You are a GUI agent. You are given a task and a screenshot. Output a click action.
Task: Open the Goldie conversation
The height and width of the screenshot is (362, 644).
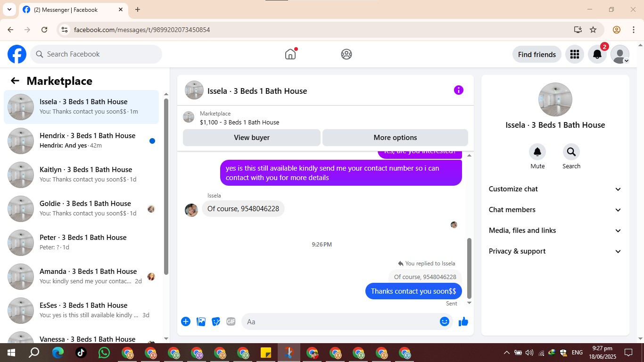(82, 209)
